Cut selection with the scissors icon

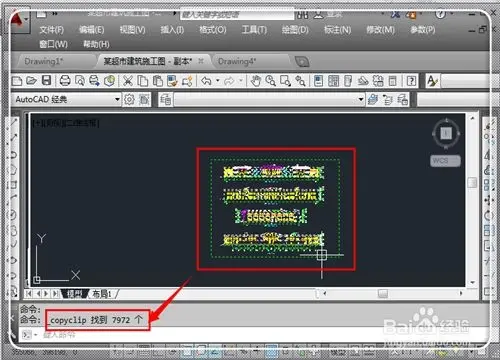tap(128, 81)
